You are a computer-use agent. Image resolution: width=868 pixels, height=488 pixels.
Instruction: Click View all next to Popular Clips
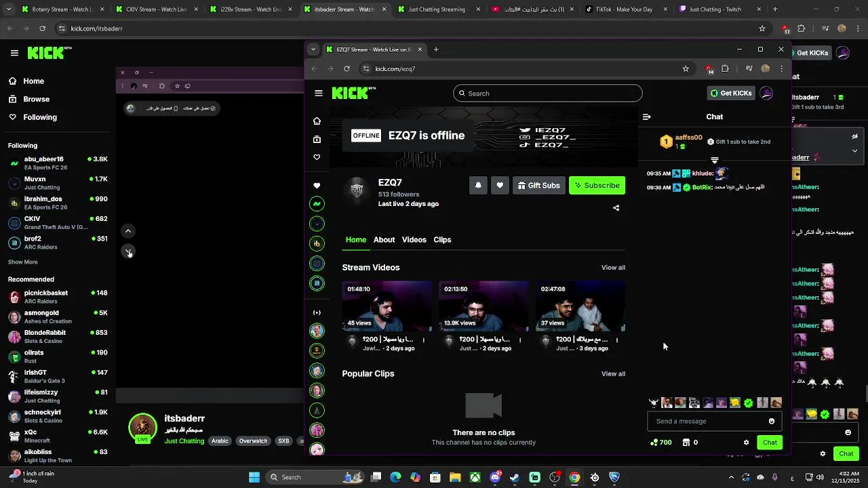click(613, 374)
